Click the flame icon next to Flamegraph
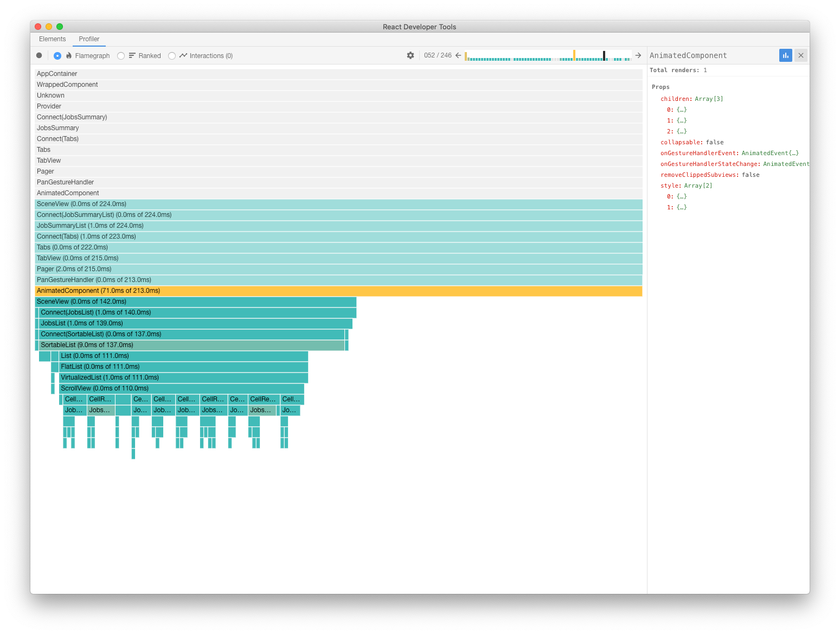The width and height of the screenshot is (840, 634). (68, 55)
